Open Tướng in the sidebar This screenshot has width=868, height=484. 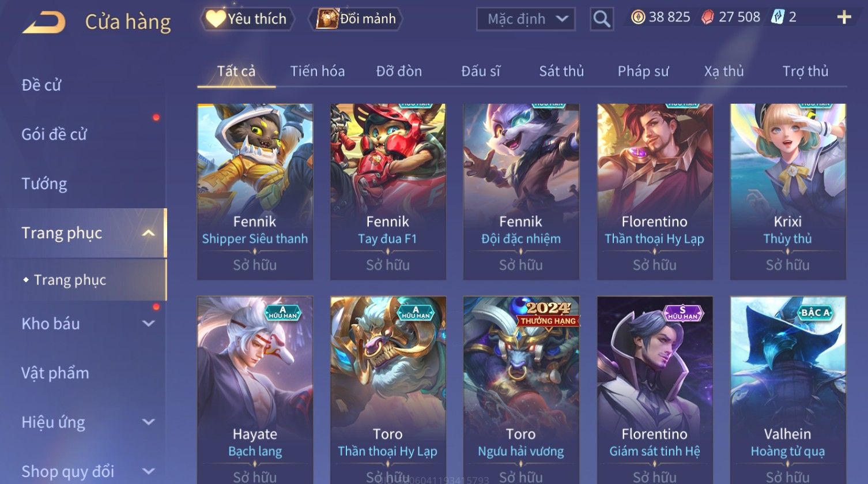[x=44, y=183]
